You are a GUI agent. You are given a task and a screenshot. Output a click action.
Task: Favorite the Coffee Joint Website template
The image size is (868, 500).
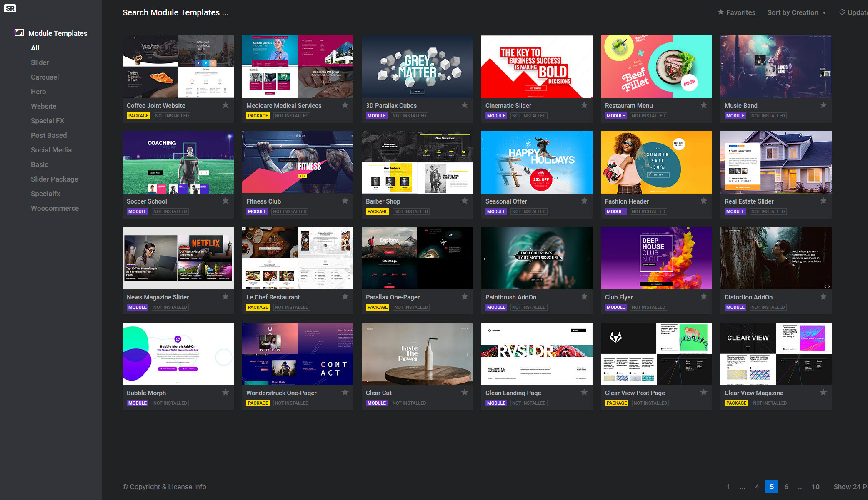coord(225,105)
